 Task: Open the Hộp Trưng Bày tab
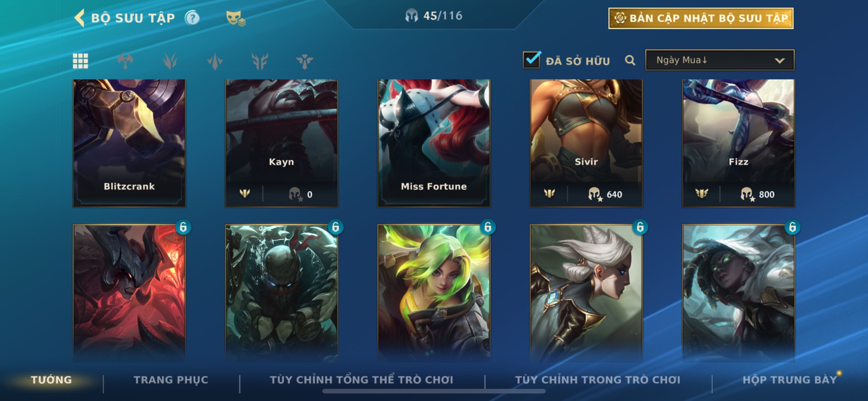[789, 380]
